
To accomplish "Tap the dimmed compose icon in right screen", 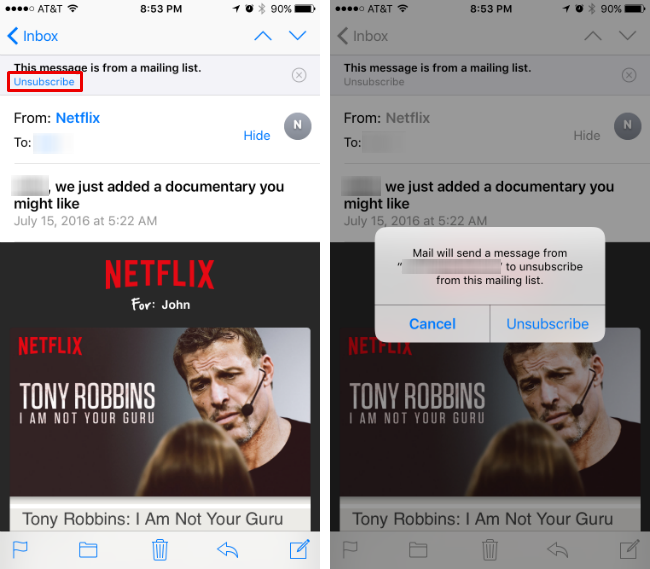I will (629, 549).
